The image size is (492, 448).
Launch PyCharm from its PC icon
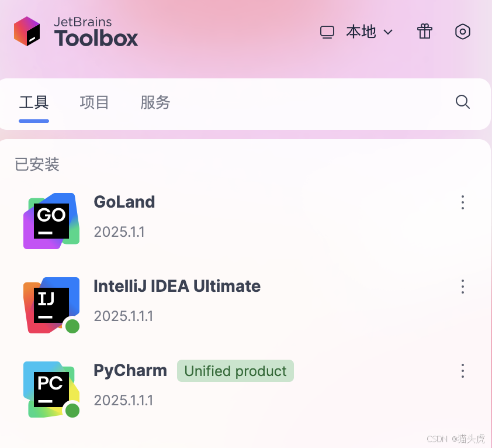click(51, 389)
